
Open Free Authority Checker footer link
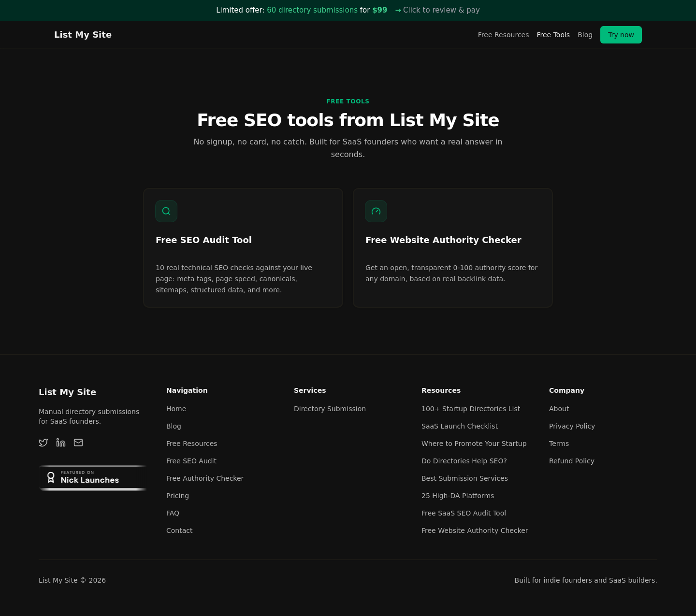click(x=205, y=478)
